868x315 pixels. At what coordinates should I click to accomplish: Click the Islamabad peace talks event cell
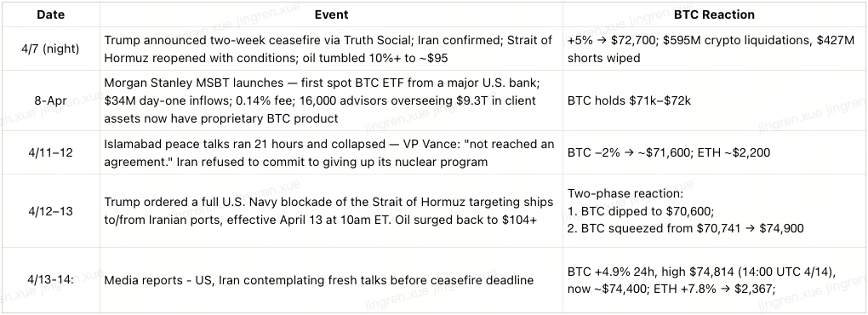click(x=331, y=152)
